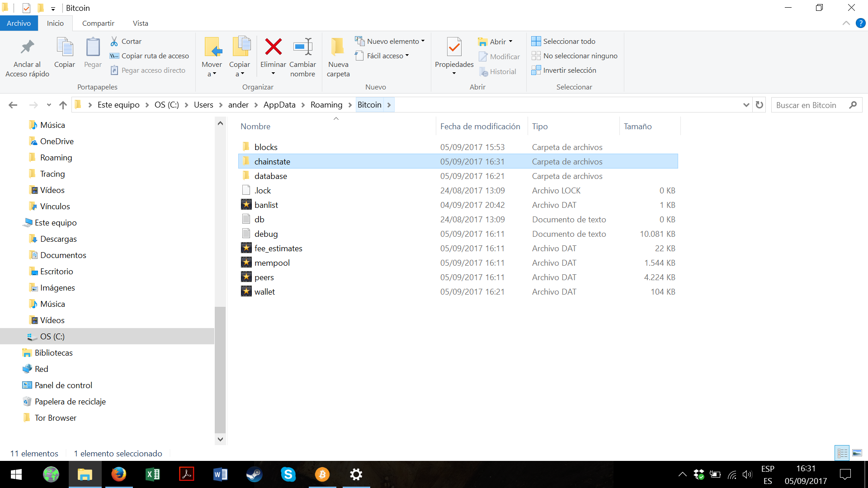The height and width of the screenshot is (488, 868).
Task: Open the Vista ribbon tab
Action: [140, 23]
